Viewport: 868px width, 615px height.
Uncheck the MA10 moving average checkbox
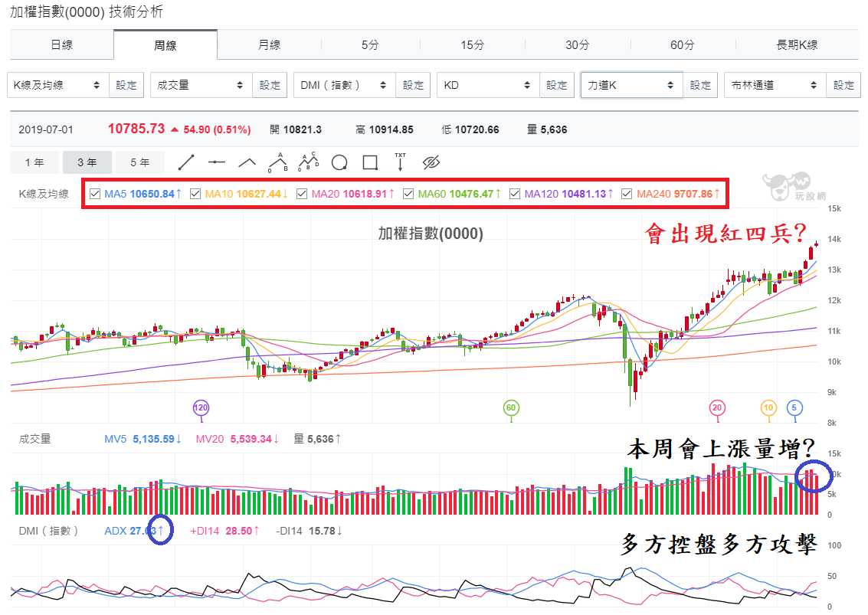click(195, 194)
